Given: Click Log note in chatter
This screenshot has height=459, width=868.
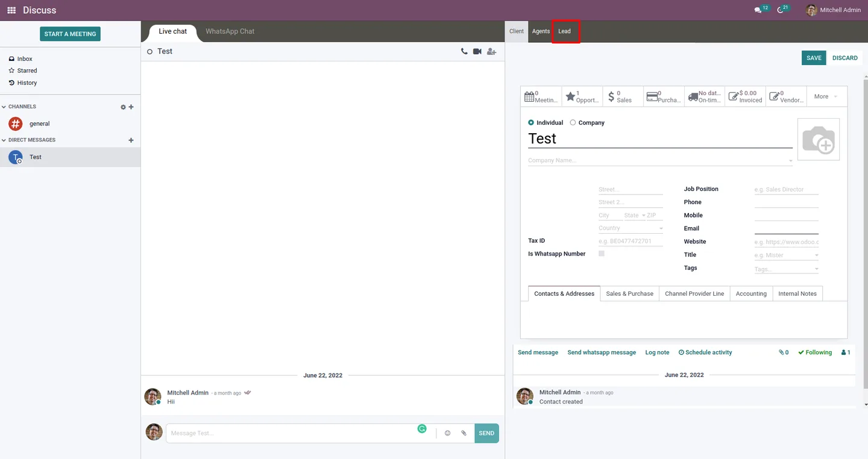Looking at the screenshot, I should pos(657,352).
